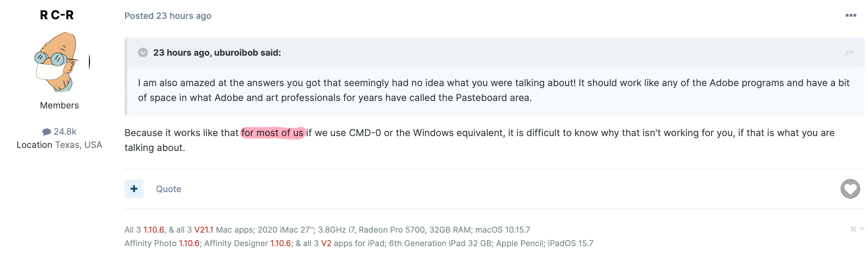This screenshot has width=868, height=258.
Task: React to post with heart icon
Action: [850, 189]
